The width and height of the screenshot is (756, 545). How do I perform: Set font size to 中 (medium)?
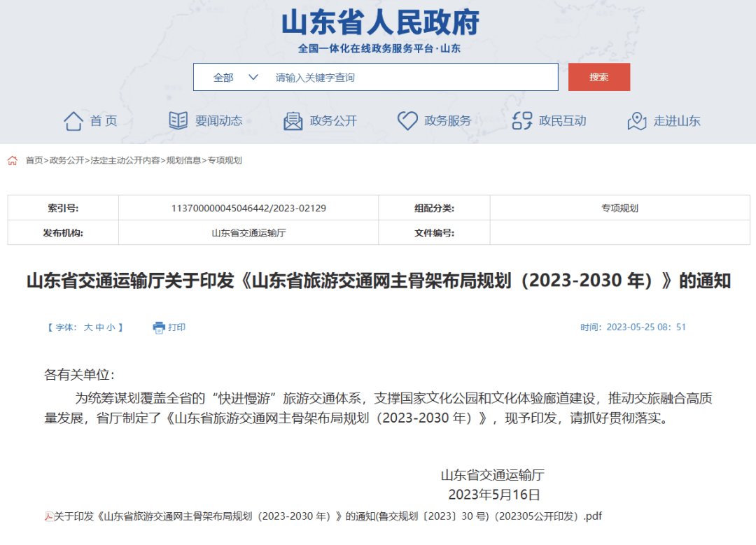(x=99, y=327)
